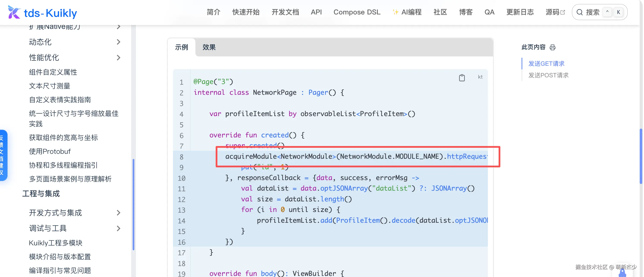Open 源码 external link icon
This screenshot has height=277, width=644.
[x=563, y=12]
